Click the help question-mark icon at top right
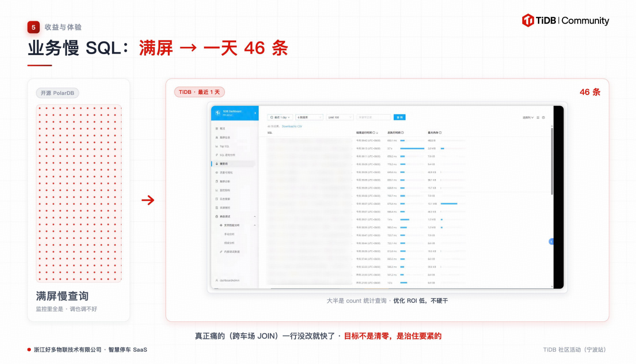Screen dimensions: 636x364 coord(544,118)
